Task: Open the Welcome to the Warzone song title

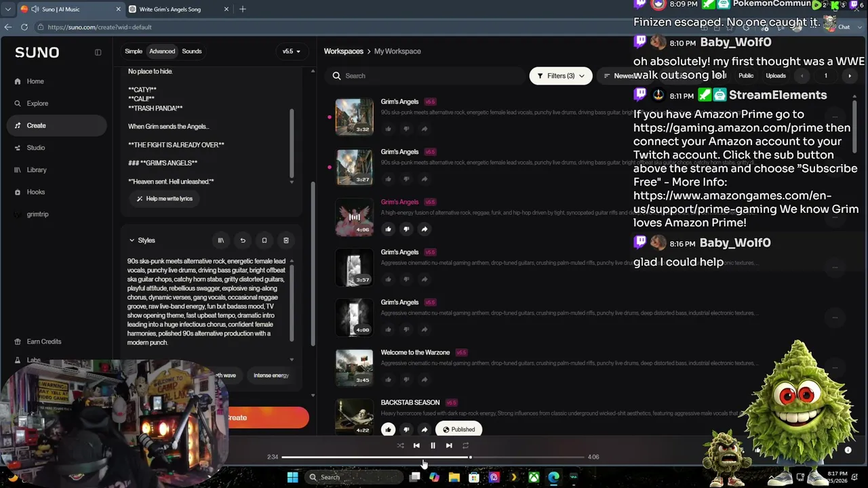Action: point(415,352)
